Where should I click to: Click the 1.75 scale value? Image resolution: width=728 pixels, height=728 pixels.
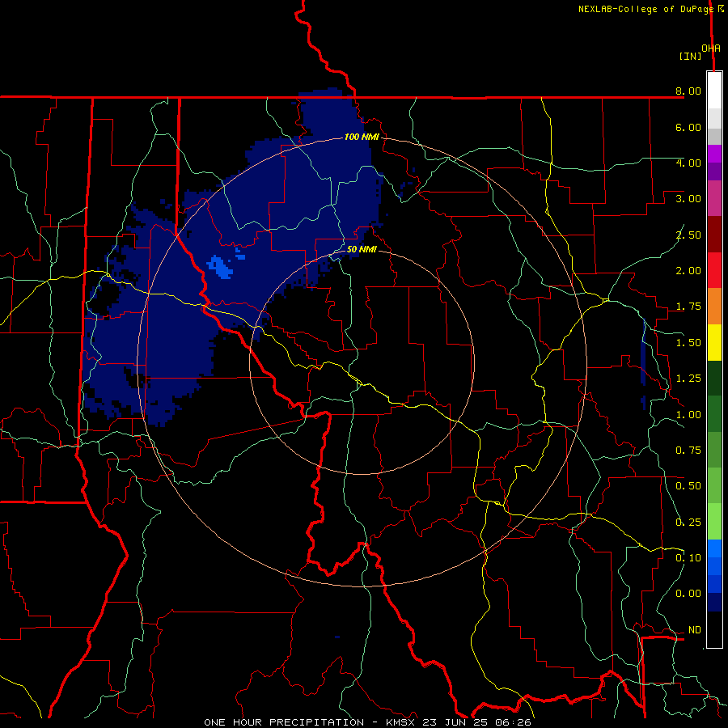pos(688,307)
